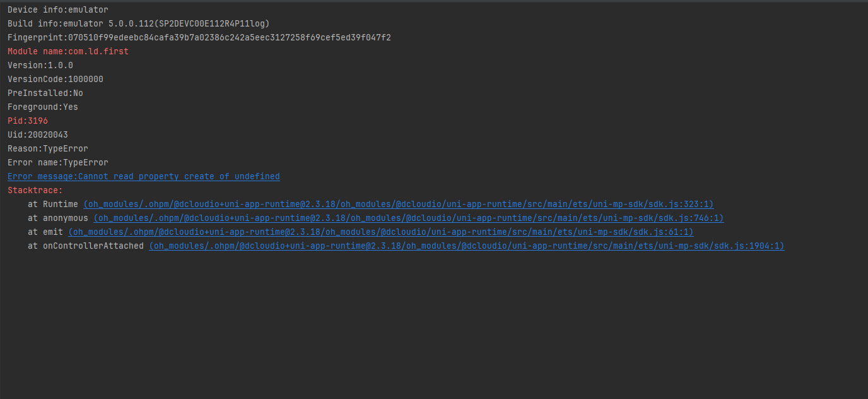
Task: Open the 'Cannot read property create' error message link
Action: (x=144, y=176)
